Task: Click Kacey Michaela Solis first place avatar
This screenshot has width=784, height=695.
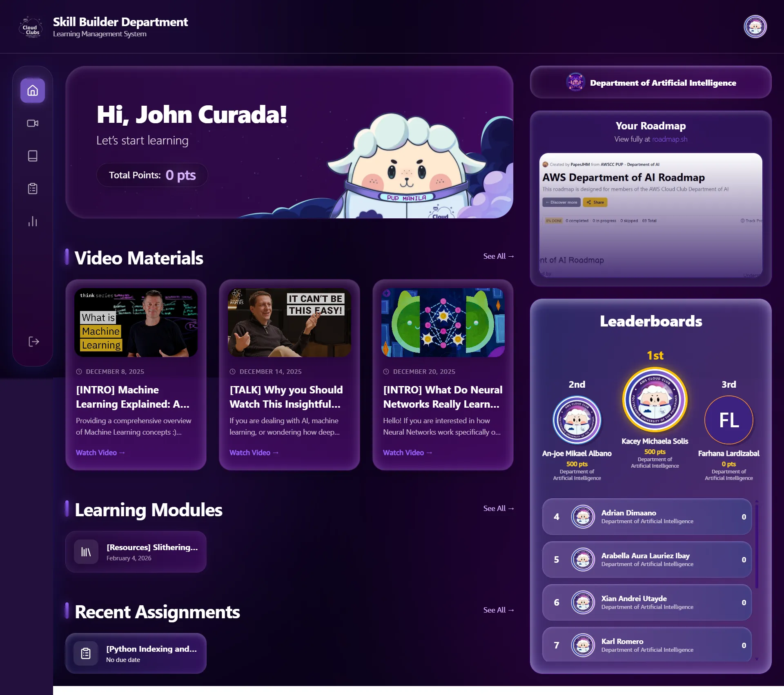Action: [655, 400]
